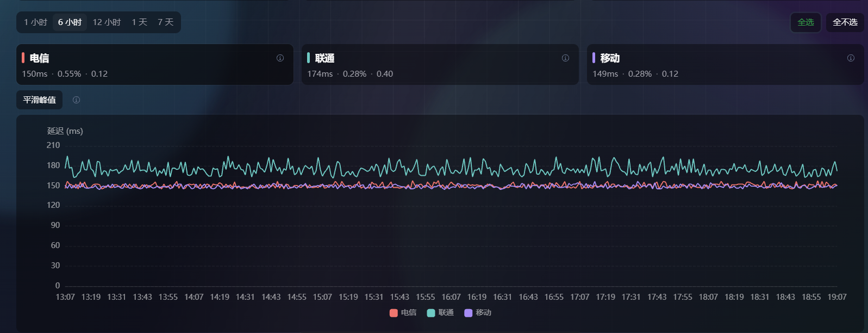Open the info icon on the 移动 card
Viewport: 868px width, 333px height.
click(x=851, y=58)
